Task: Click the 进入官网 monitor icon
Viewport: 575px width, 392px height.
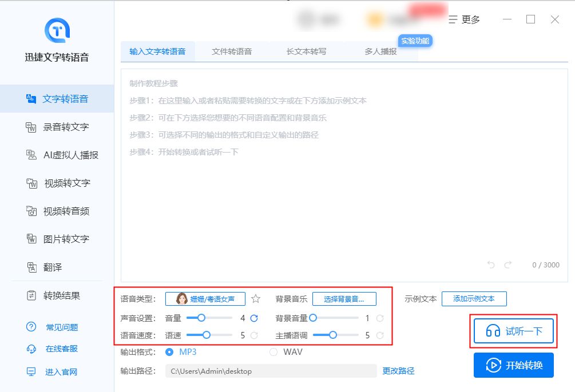Action: [31, 372]
